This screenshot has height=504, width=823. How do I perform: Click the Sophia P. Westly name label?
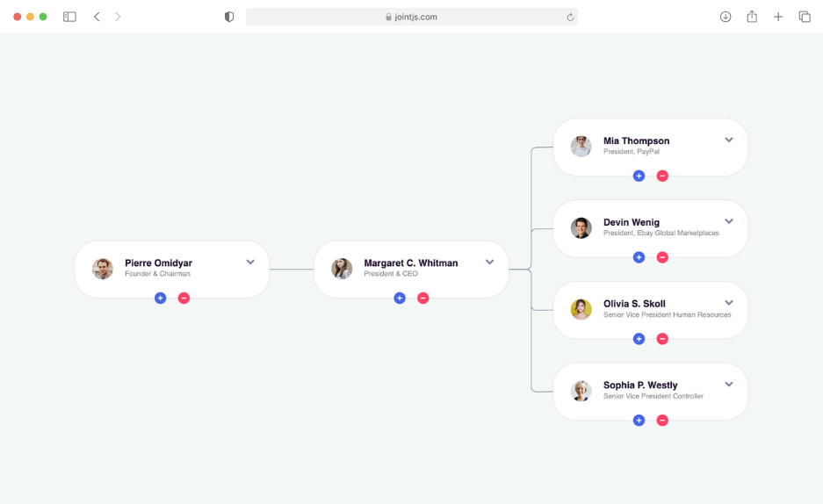[640, 385]
